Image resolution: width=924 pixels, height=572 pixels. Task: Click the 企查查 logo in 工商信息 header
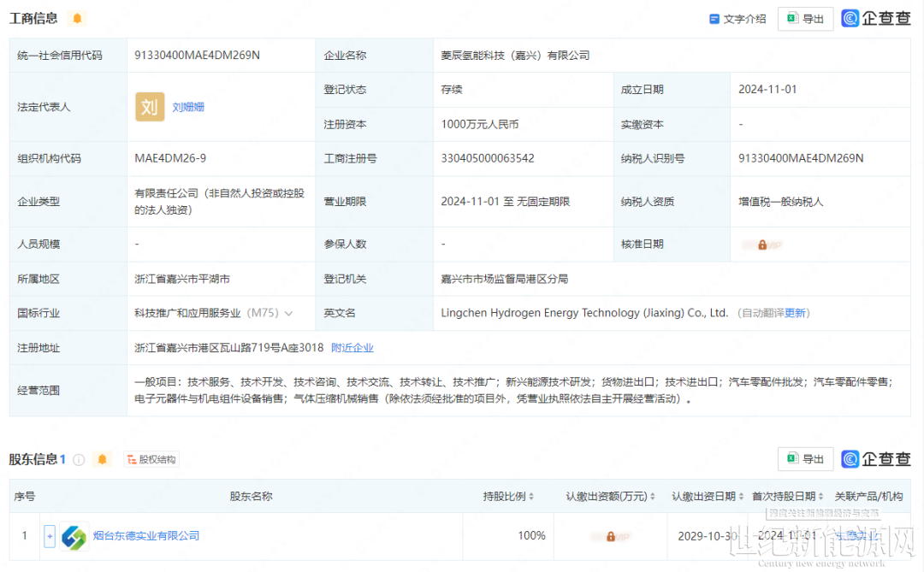coord(876,18)
